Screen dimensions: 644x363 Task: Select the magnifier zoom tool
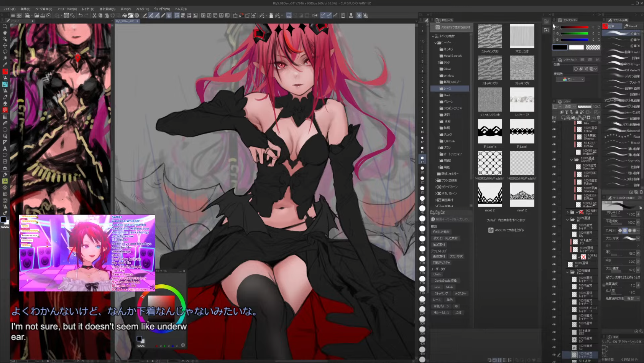(x=5, y=26)
